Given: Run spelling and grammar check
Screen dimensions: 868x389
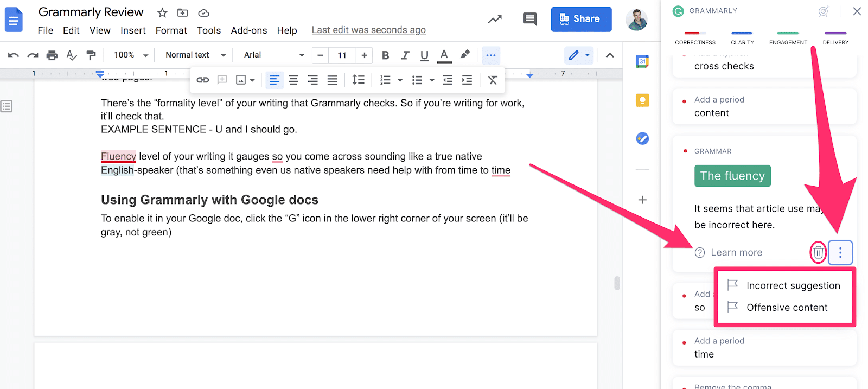Looking at the screenshot, I should pos(72,55).
